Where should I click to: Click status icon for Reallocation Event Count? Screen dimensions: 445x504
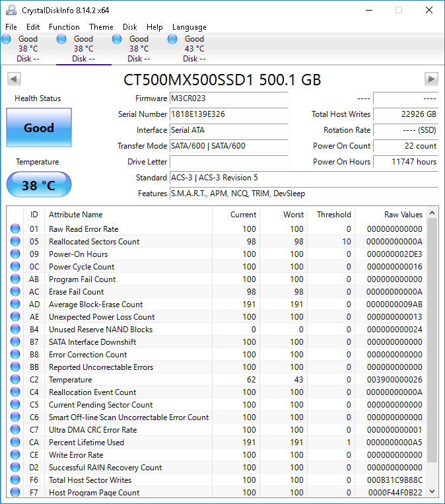point(15,392)
